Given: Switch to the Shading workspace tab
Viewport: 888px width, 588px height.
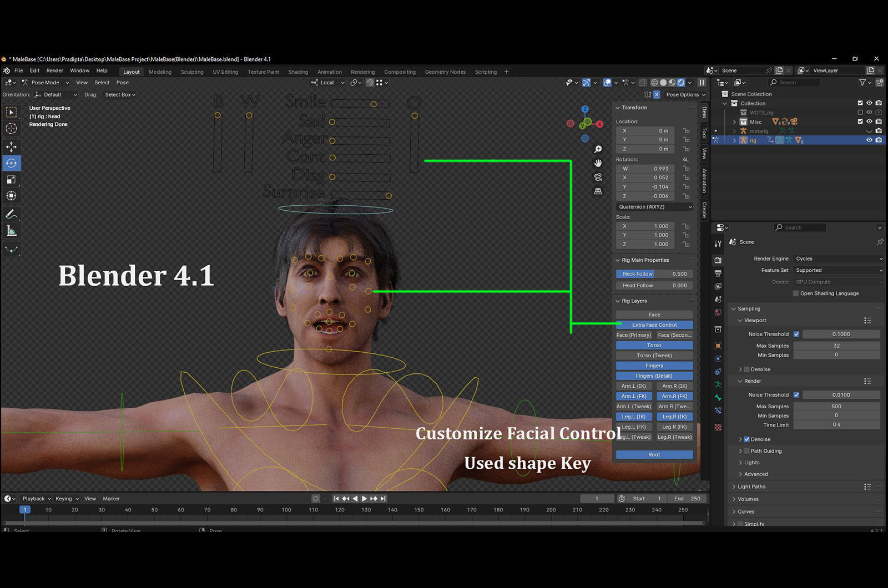Looking at the screenshot, I should click(298, 72).
